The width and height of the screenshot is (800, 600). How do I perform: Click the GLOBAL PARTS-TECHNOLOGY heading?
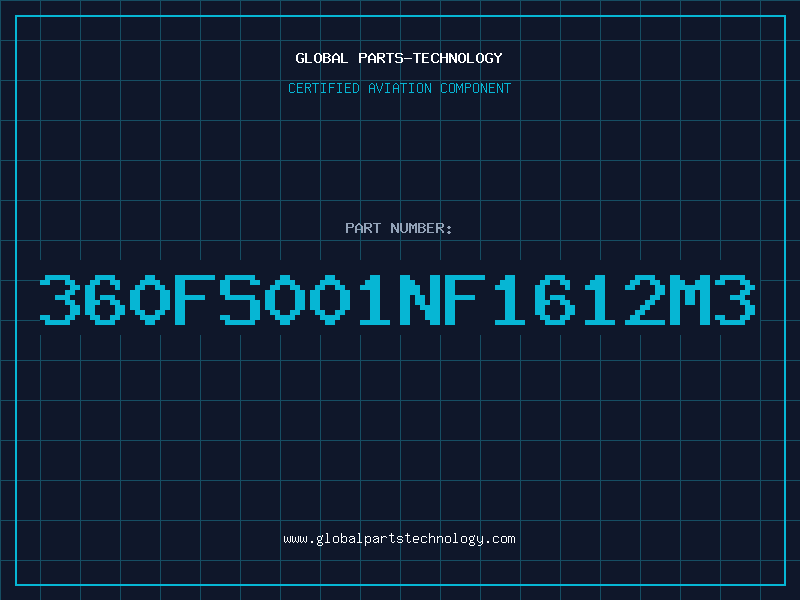coord(399,58)
